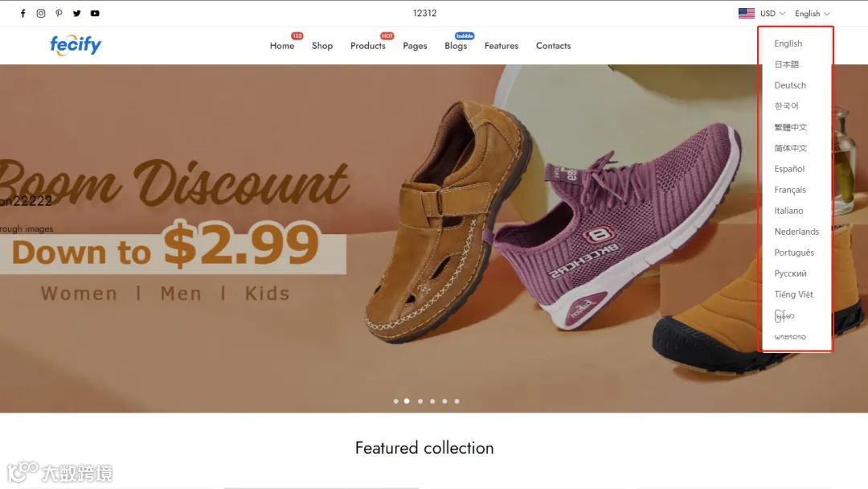Click the US flag icon
The image size is (868, 489).
746,14
